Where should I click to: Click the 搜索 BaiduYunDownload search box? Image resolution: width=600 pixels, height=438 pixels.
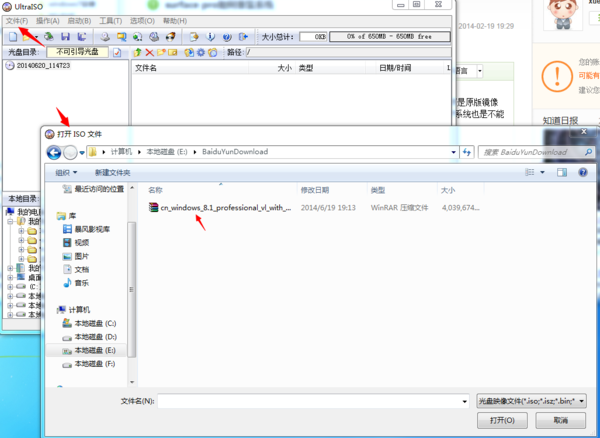pos(536,152)
